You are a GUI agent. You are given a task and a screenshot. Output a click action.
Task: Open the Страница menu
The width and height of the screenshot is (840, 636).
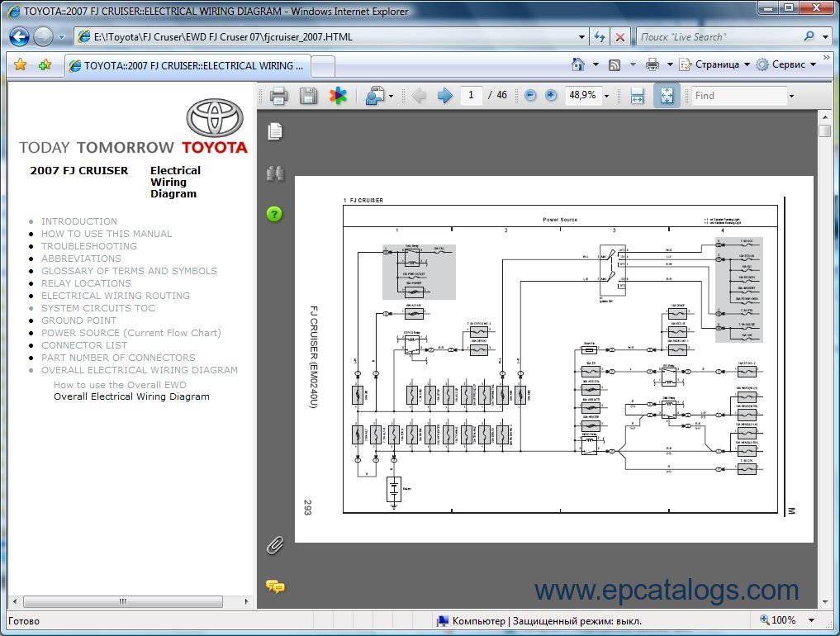(714, 64)
